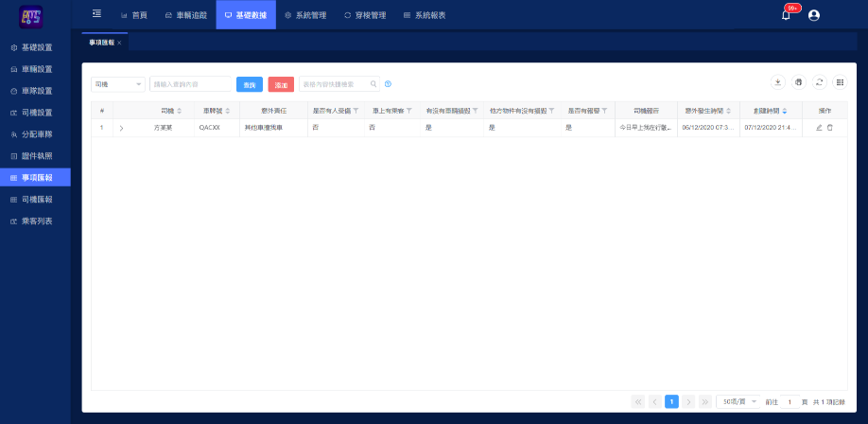Delete the row using the trash icon

(x=830, y=127)
